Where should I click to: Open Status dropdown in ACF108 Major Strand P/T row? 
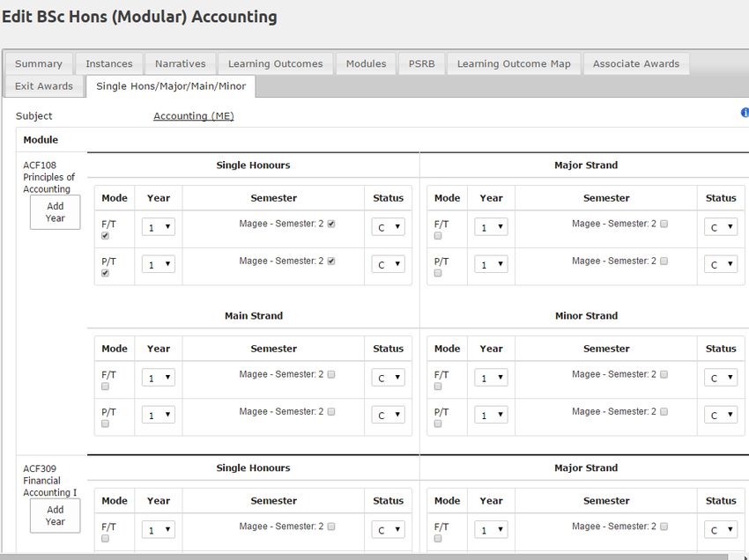coord(721,264)
